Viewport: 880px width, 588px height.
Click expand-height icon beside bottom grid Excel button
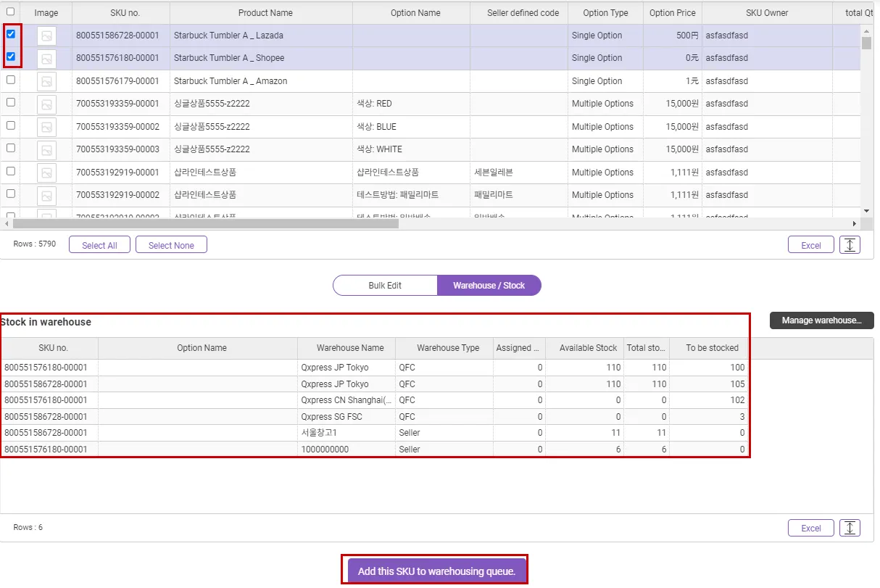click(x=850, y=529)
